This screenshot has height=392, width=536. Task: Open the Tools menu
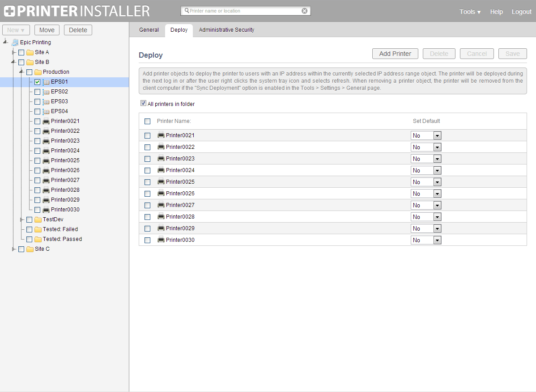pos(470,12)
